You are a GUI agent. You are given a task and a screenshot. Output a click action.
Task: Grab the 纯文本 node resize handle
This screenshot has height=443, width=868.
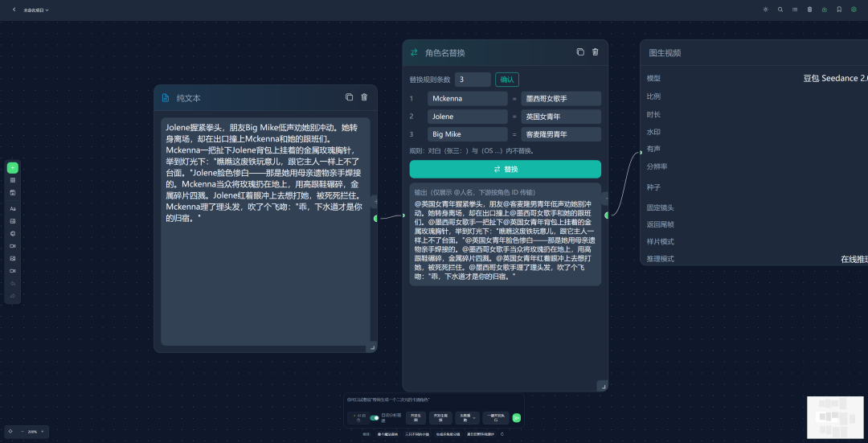(373, 348)
